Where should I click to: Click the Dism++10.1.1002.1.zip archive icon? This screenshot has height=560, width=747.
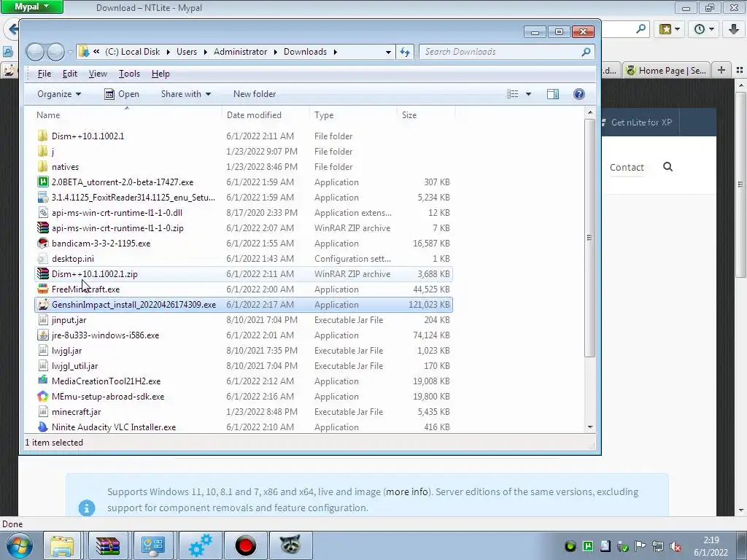pyautogui.click(x=43, y=274)
